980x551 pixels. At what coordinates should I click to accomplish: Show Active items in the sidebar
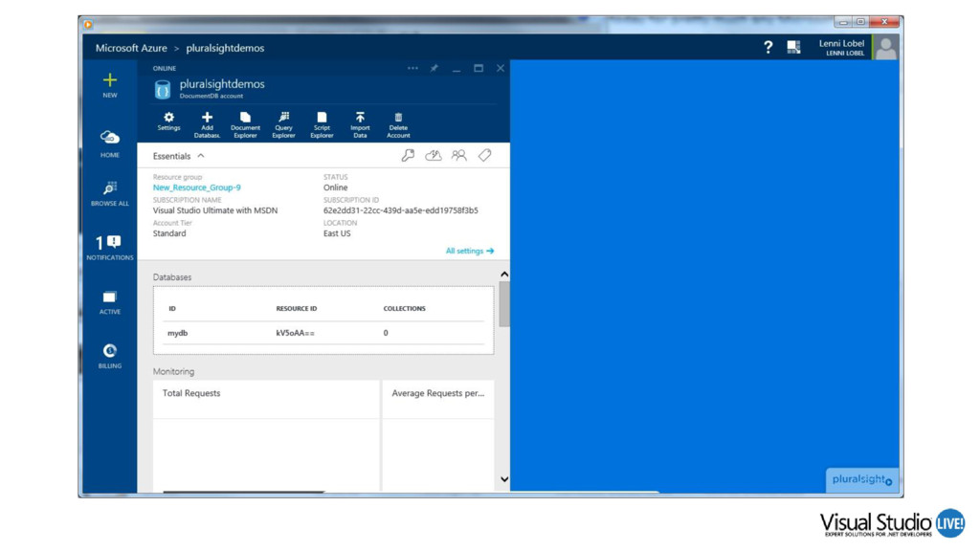110,301
